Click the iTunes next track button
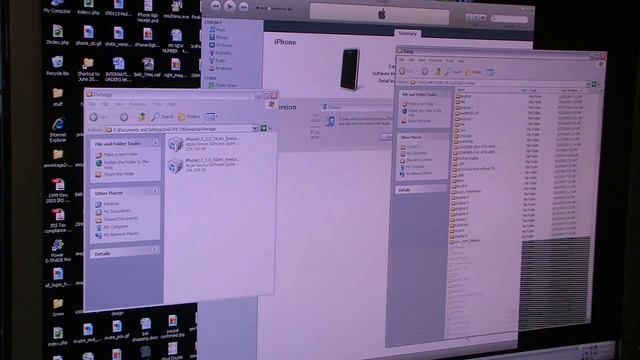Screen dimensions: 640x360 click(244, 7)
